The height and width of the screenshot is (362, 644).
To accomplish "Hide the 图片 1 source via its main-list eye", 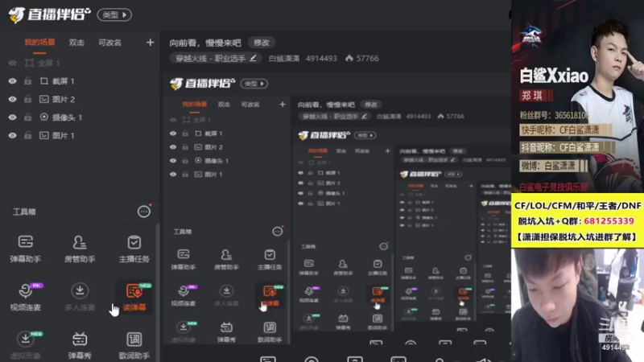I will [12, 135].
